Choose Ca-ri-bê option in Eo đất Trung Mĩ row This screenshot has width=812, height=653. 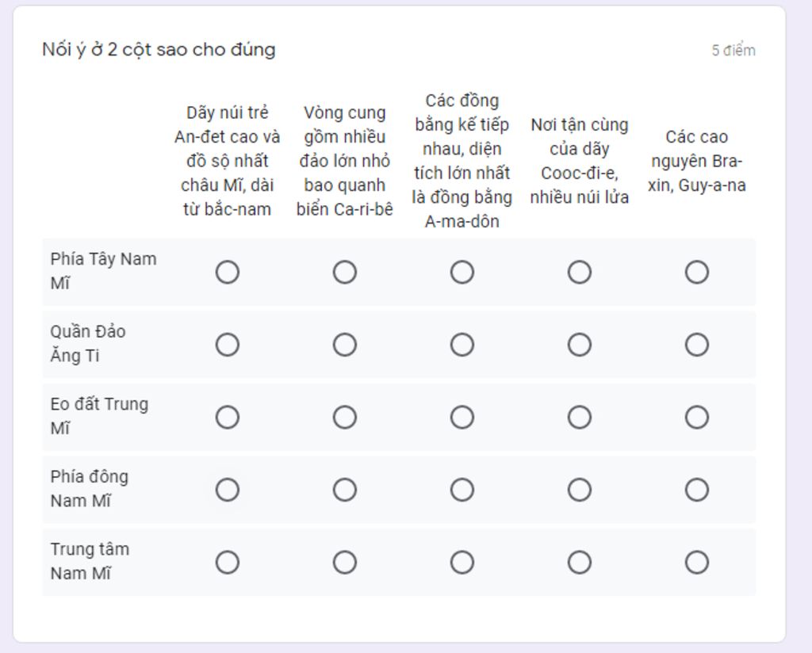click(x=345, y=417)
